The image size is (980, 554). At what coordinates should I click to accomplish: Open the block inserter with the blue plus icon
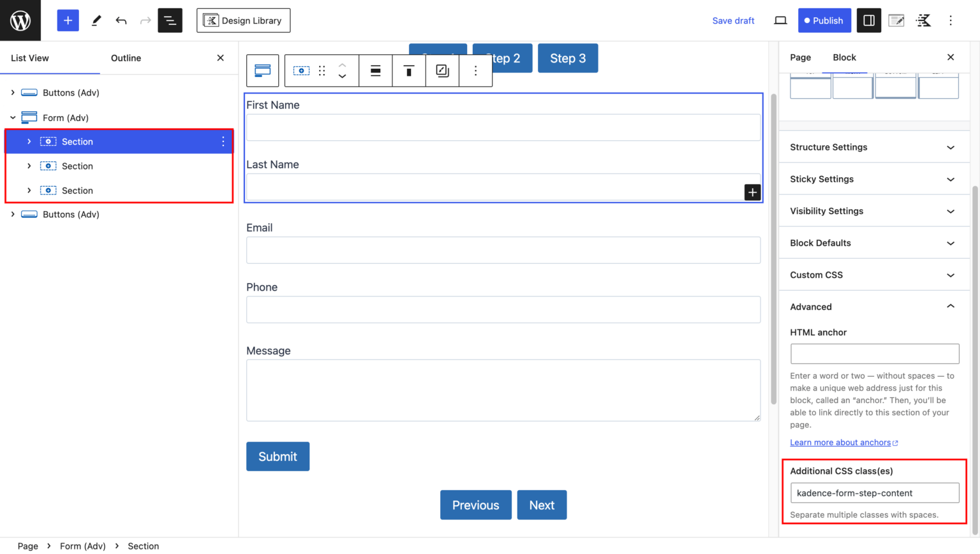pos(68,20)
